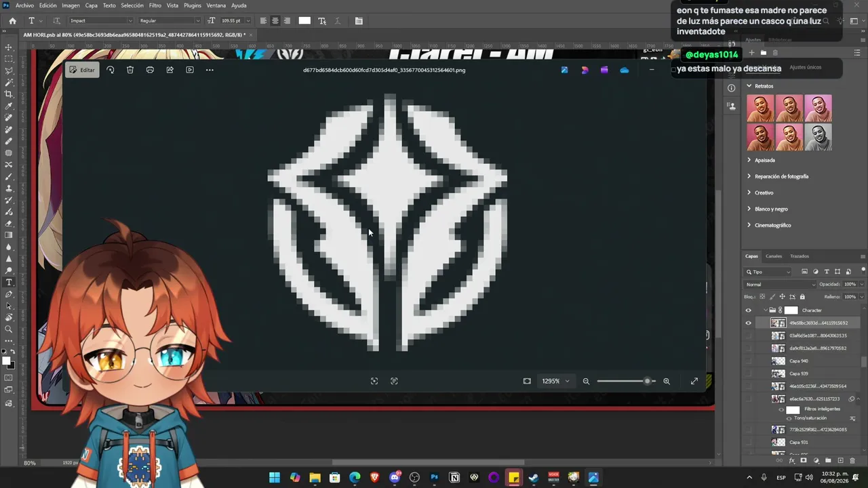Collapse the Retratos presets group
This screenshot has height=488, width=868.
point(749,86)
